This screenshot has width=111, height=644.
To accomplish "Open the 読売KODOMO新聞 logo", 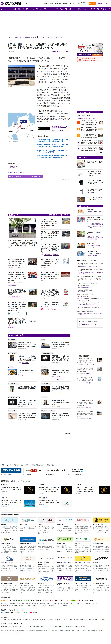I will [11, 470].
